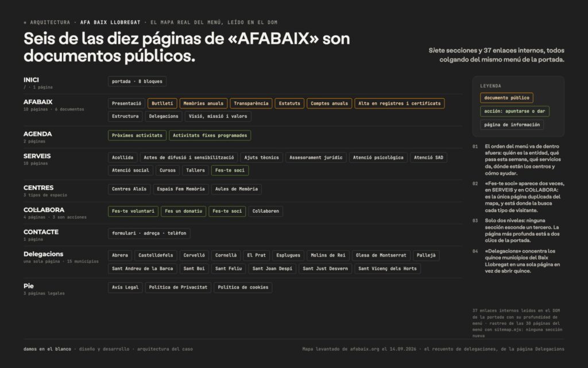588x368 pixels.
Task: Click Fes-te soci in the COL·LABORA row
Action: pyautogui.click(x=227, y=212)
